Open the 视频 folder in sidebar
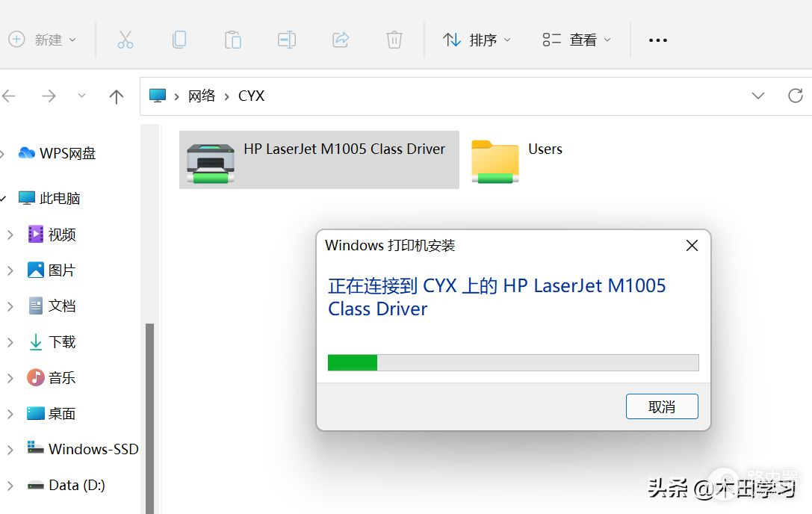 pyautogui.click(x=52, y=235)
